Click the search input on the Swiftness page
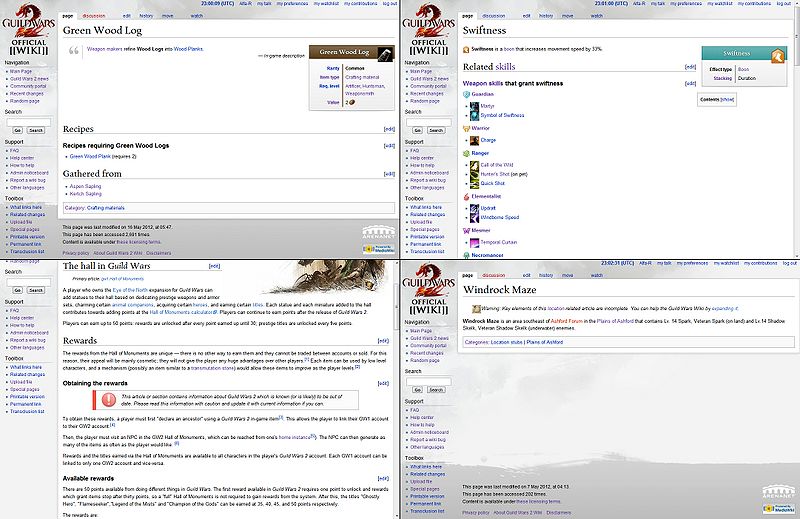 pos(429,122)
